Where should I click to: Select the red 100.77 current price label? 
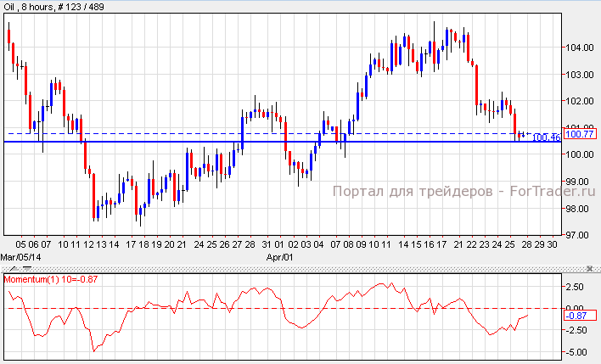tap(580, 134)
